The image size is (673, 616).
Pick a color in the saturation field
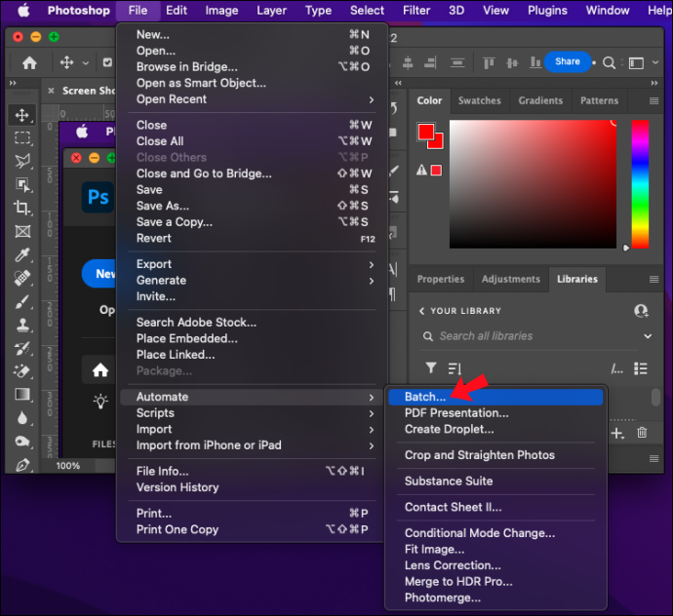(x=533, y=184)
